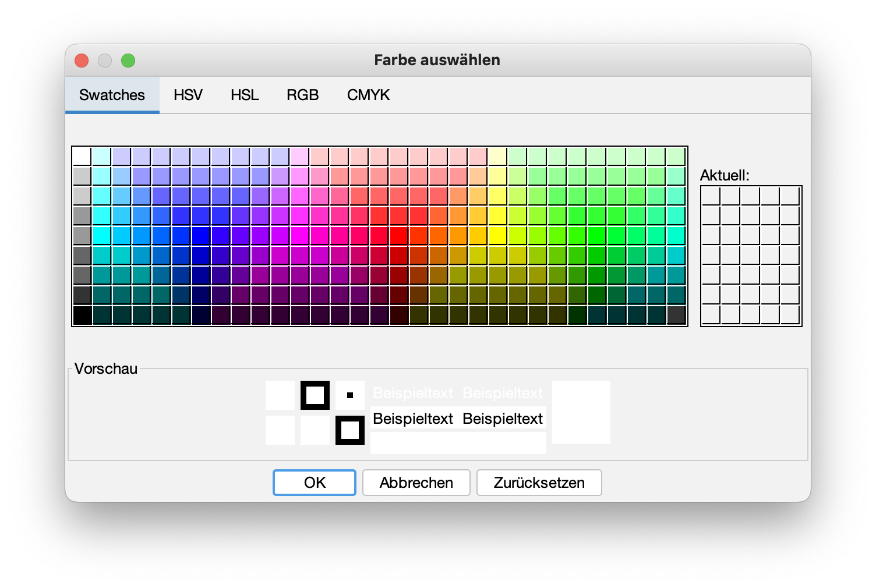Click the first empty Aktuell recent cell

click(x=711, y=196)
